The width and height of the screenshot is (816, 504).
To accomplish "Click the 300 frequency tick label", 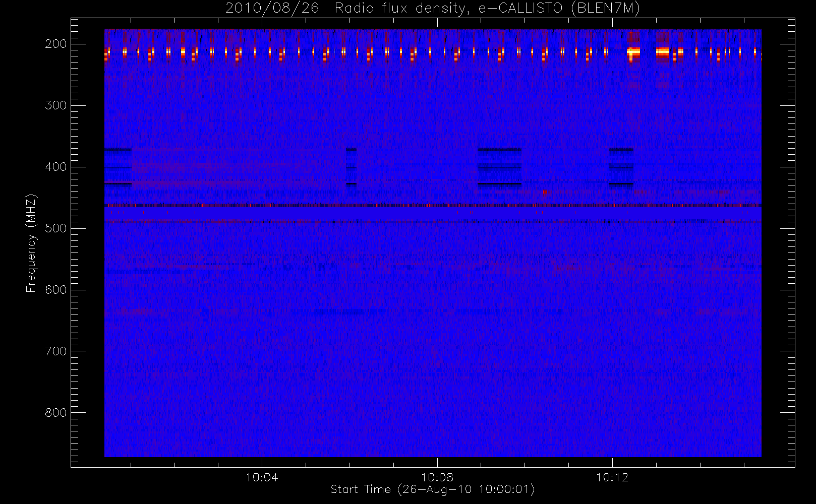I will [56, 105].
